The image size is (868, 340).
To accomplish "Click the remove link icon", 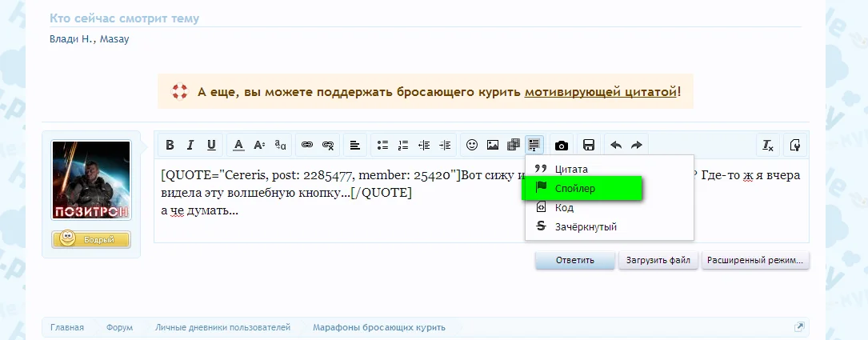I will [328, 145].
